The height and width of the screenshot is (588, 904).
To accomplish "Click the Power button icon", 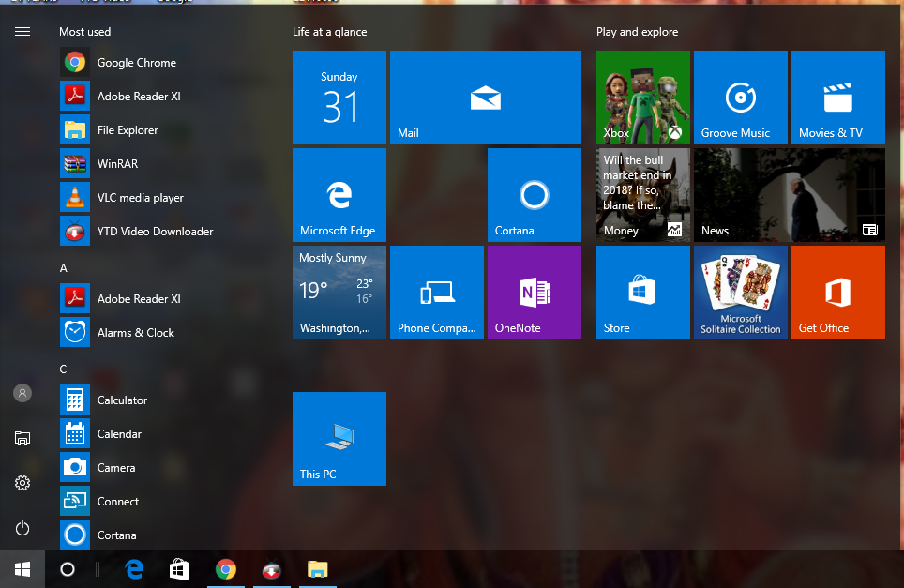I will 23,528.
